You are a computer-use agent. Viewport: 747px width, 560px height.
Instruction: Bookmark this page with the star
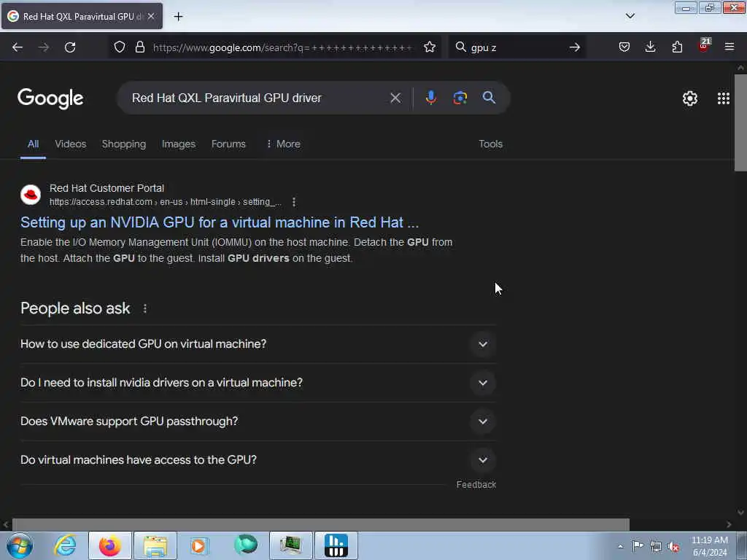(429, 47)
